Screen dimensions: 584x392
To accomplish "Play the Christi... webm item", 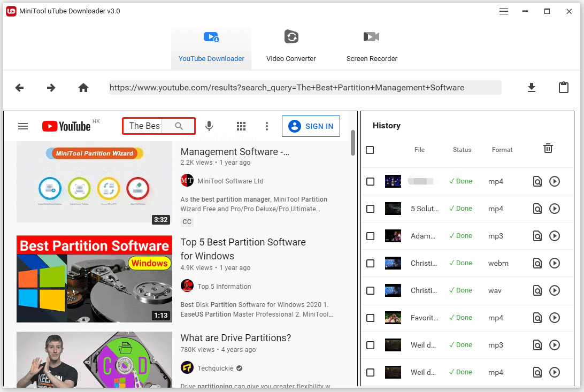I will point(555,263).
